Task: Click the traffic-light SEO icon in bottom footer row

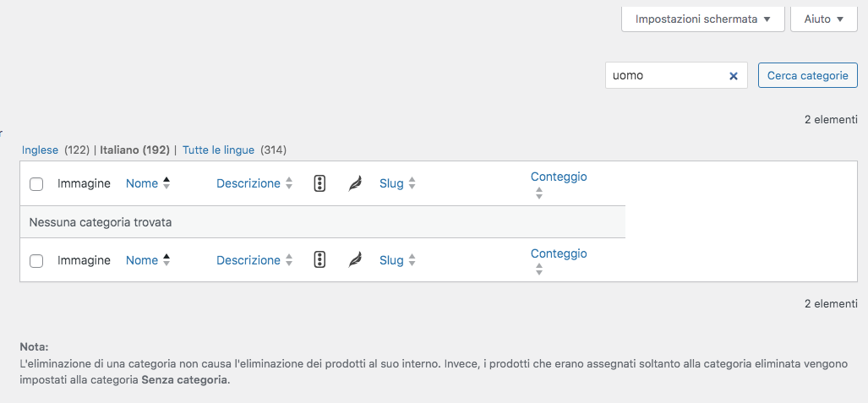Action: 319,260
